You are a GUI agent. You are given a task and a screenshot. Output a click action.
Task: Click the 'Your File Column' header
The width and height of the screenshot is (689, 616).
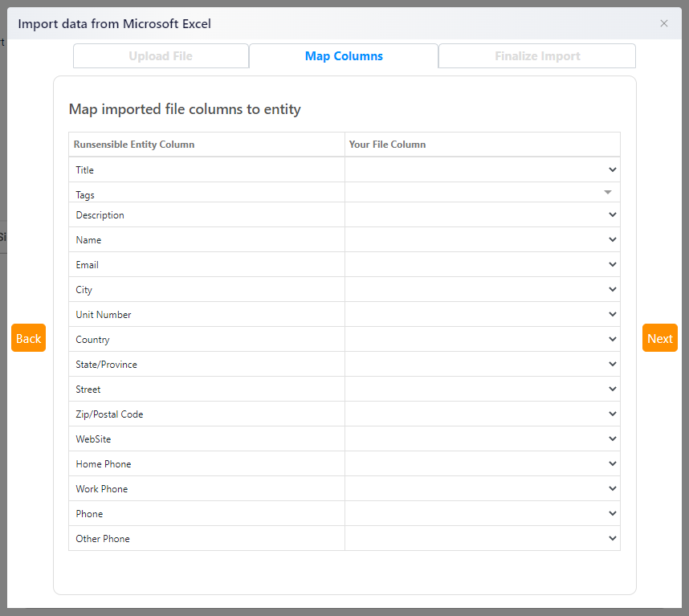(x=387, y=145)
